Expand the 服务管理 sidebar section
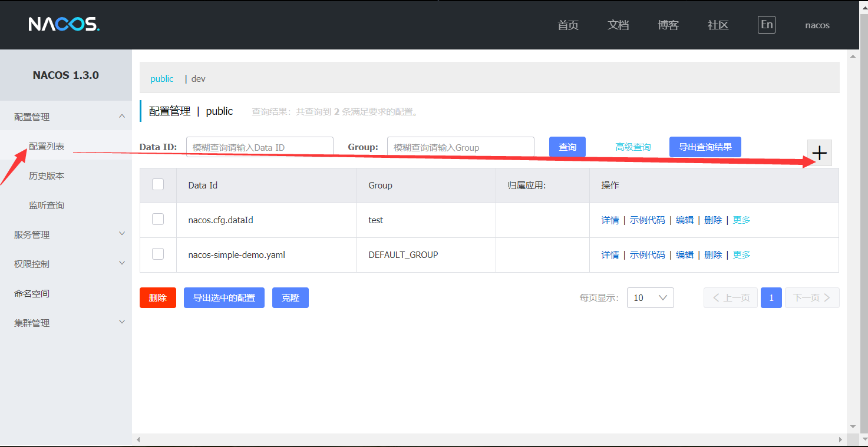This screenshot has height=447, width=868. pyautogui.click(x=65, y=234)
